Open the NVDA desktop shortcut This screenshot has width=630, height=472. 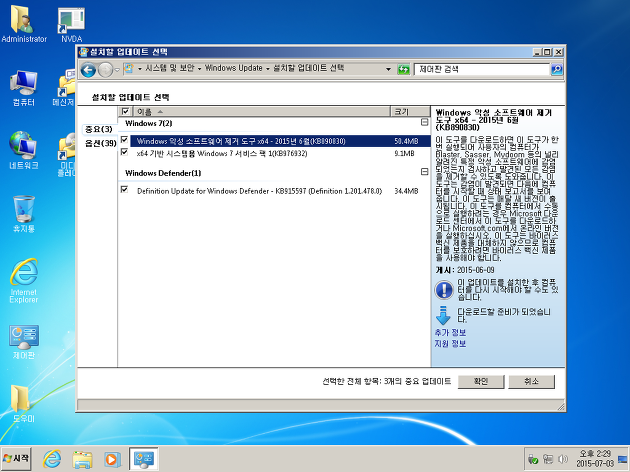point(72,24)
